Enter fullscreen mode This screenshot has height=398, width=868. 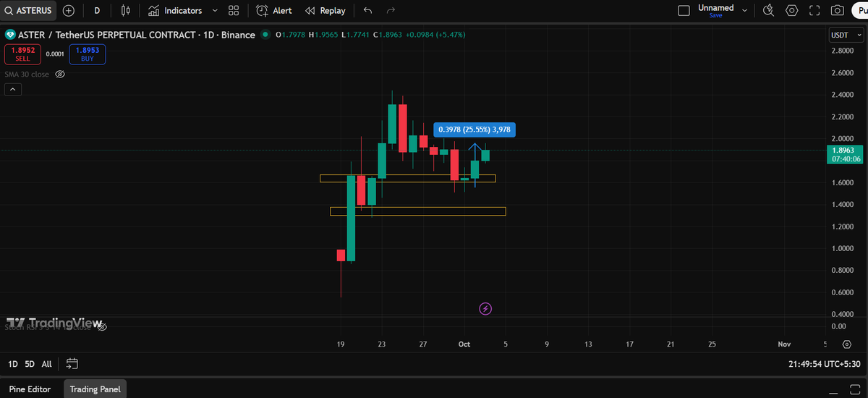coord(814,11)
